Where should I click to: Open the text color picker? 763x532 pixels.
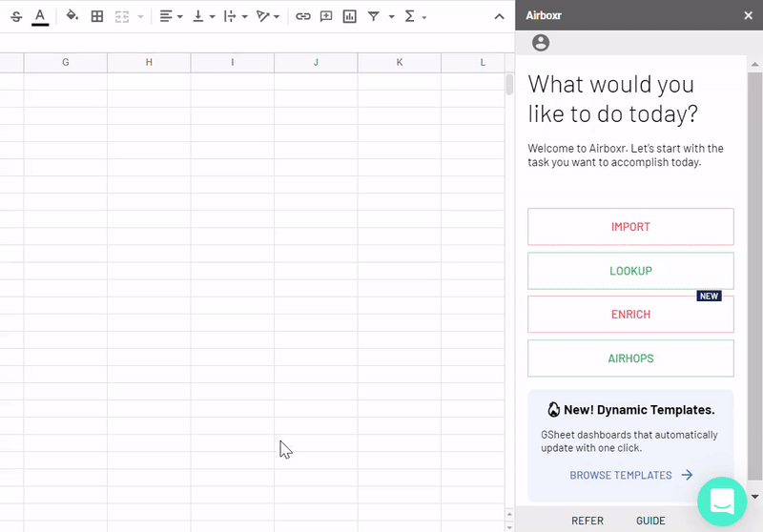pos(40,16)
